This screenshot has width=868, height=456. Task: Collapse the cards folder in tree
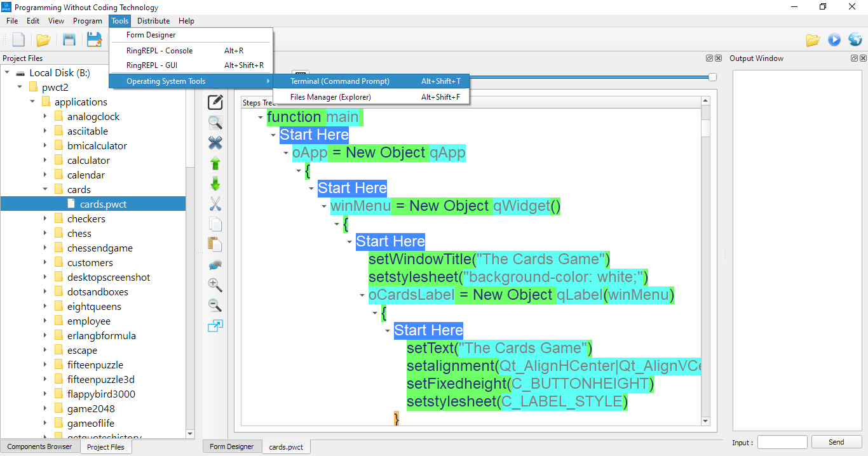pyautogui.click(x=45, y=189)
